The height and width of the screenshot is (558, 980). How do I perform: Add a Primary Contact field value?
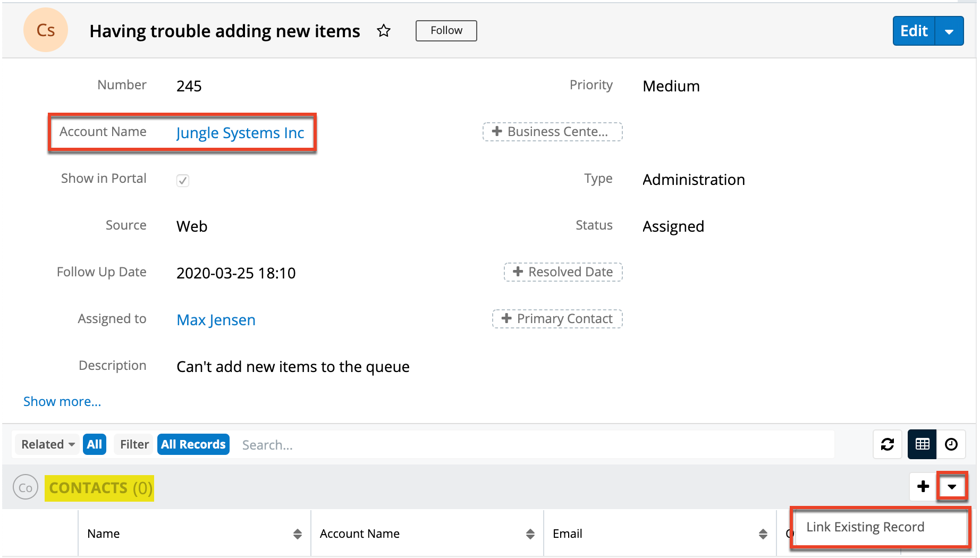click(x=557, y=319)
